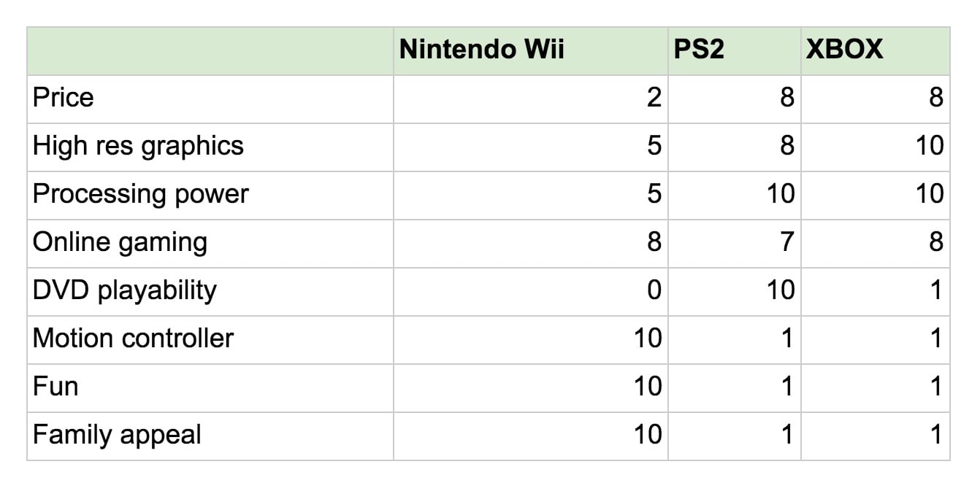This screenshot has width=980, height=483.
Task: Click the DVD playability row label
Action: (210, 291)
